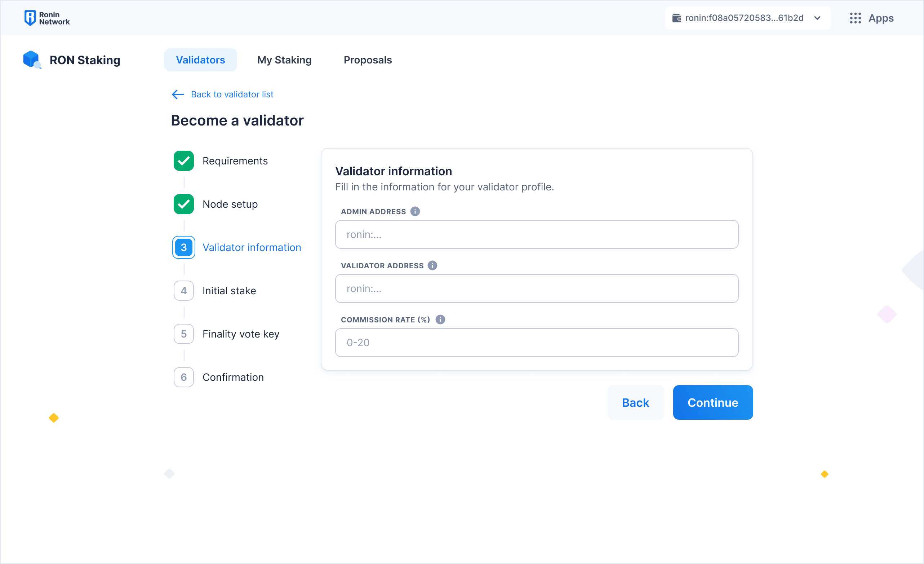Click the step 6 number badge
This screenshot has height=564, width=924.
[x=184, y=377]
